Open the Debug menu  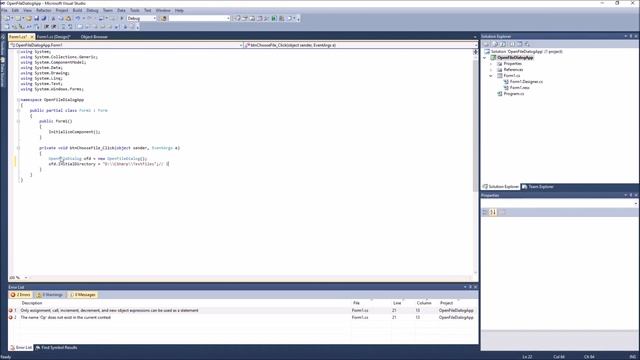point(92,10)
